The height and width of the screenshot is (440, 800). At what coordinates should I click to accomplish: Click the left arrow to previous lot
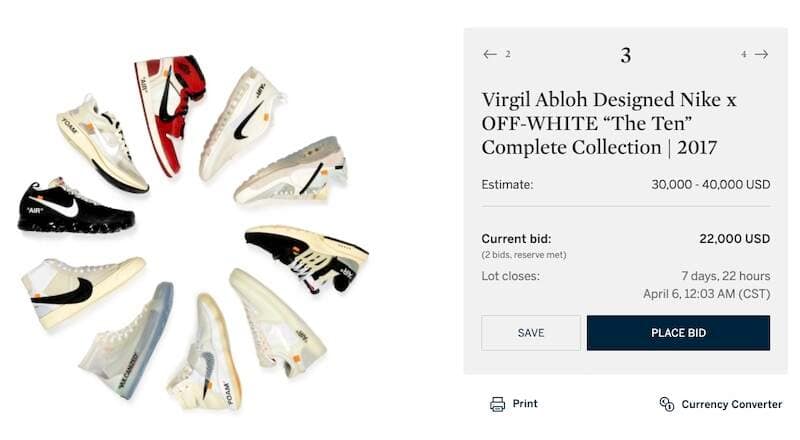point(490,54)
